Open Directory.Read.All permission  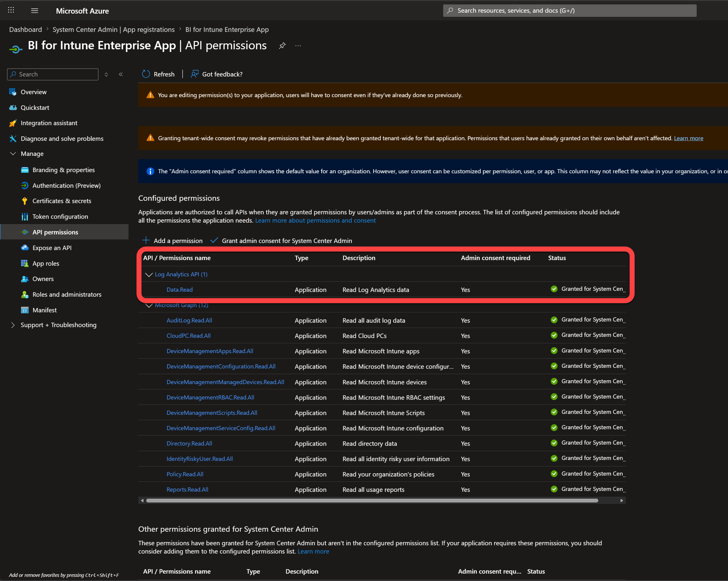[189, 443]
